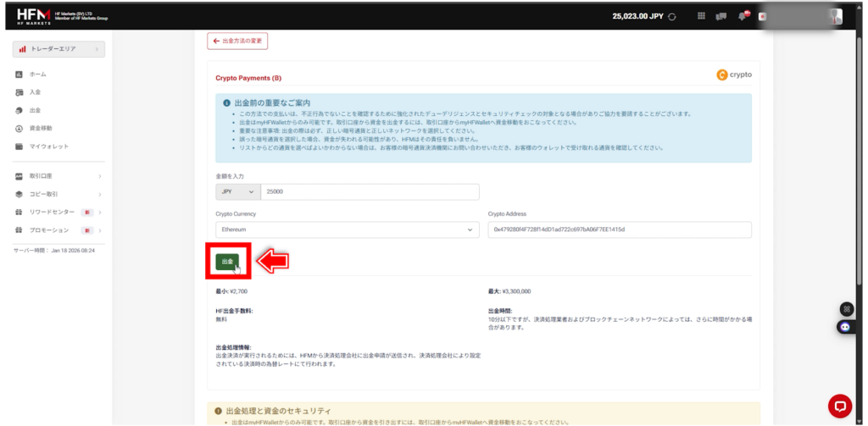Open the notifications bell
868x426 pixels.
pos(743,16)
